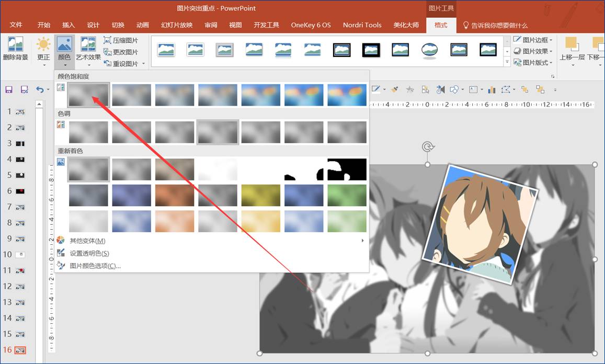Open the File (文件) tab

[x=16, y=25]
